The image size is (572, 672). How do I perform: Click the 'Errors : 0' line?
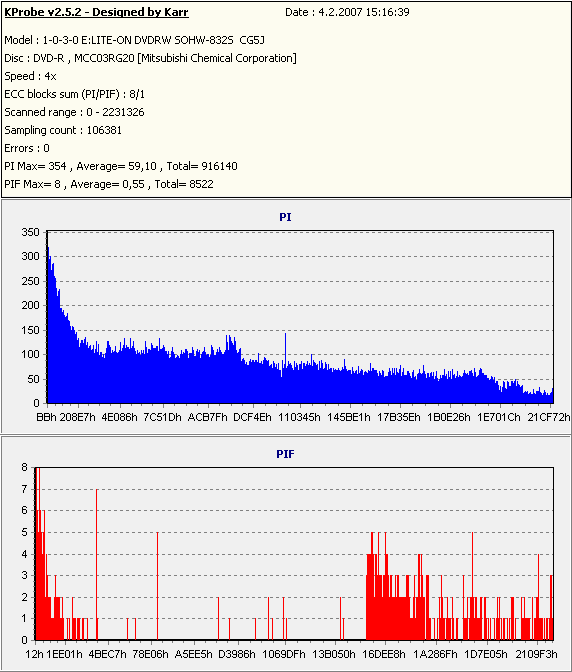(27, 148)
